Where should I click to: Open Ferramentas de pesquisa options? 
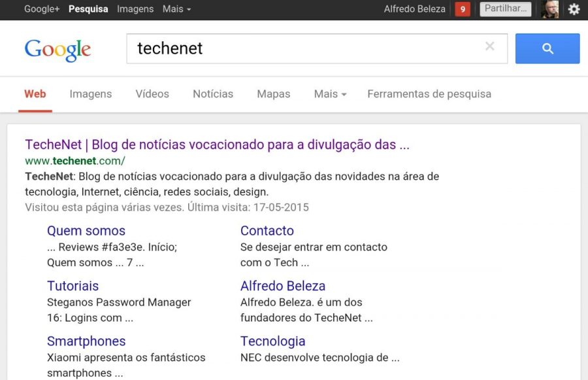tap(429, 94)
